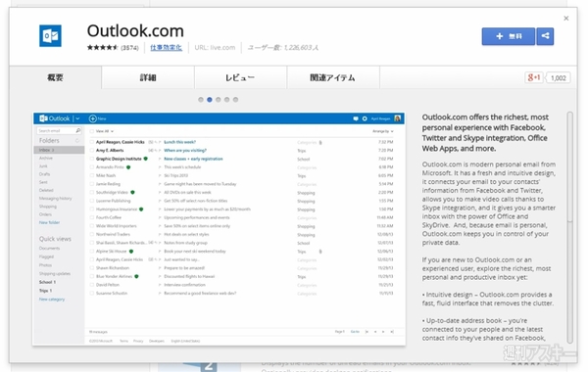
Task: Click the "Up-to-date address book" bullet text
Action: 484,330
